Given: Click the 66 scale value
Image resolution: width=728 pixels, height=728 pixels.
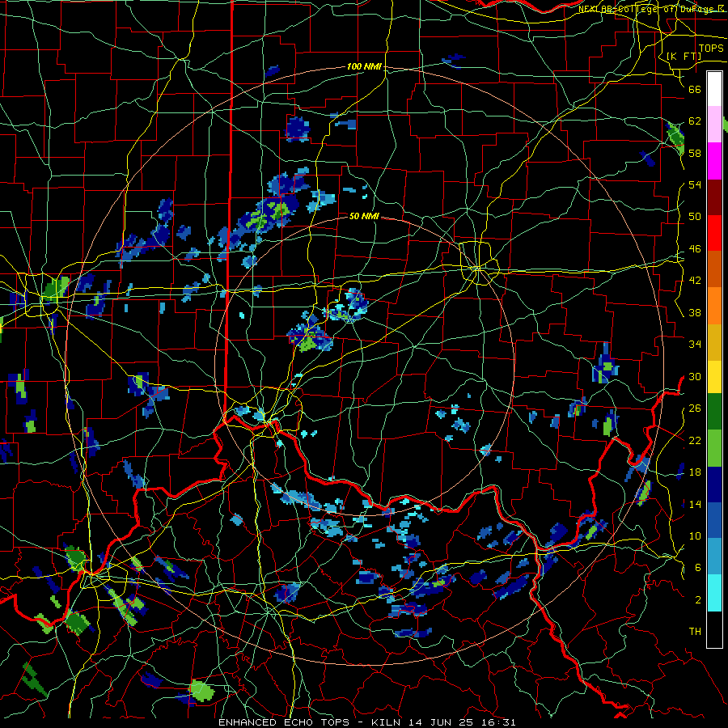Looking at the screenshot, I should tap(695, 89).
